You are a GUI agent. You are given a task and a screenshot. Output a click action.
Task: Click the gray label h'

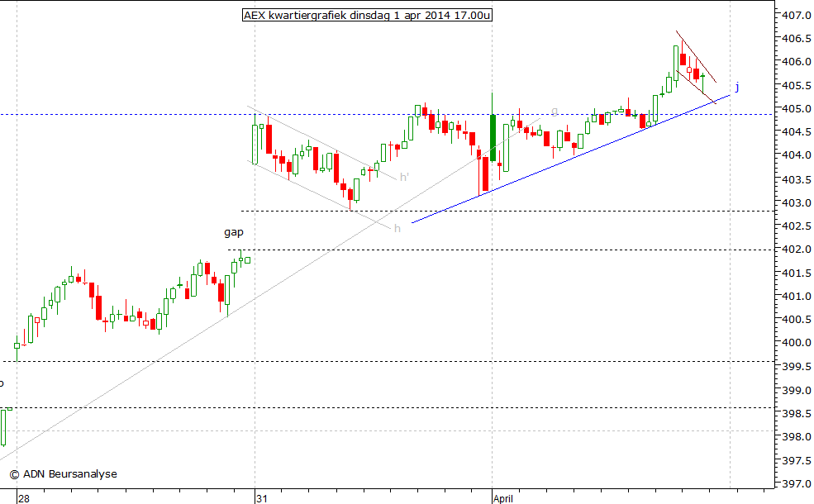click(404, 177)
